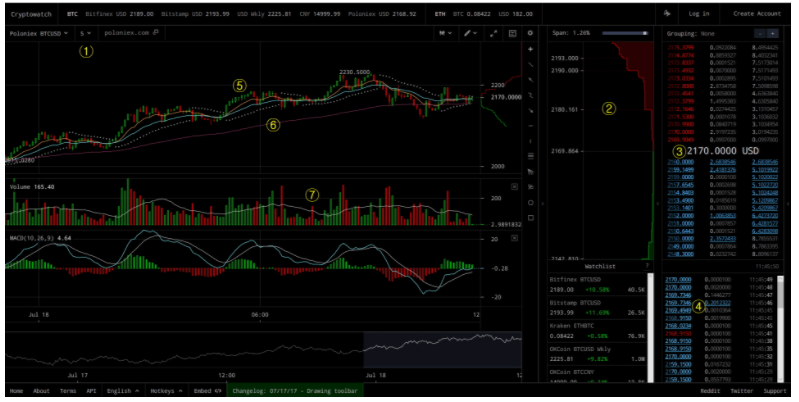This screenshot has height=402, width=799.
Task: Click the icon left of Log in
Action: pos(667,13)
